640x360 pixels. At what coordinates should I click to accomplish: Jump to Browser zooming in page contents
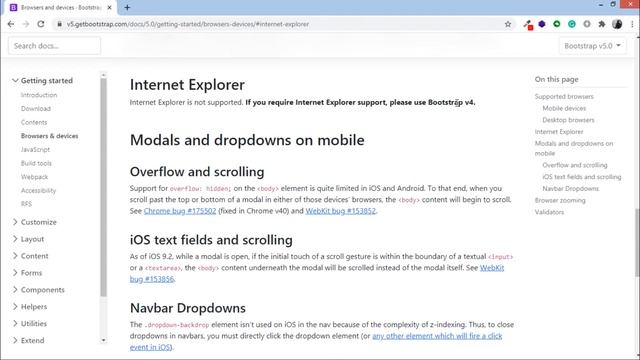coord(560,200)
